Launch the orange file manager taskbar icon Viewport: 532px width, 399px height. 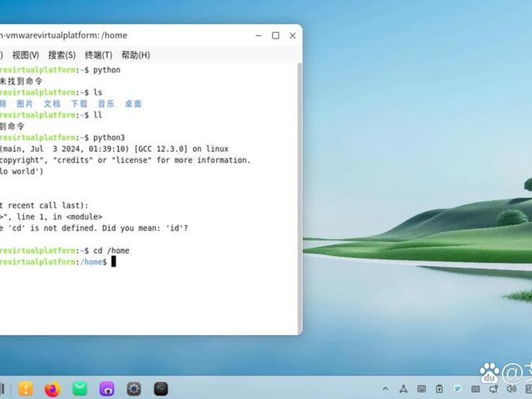click(26, 389)
